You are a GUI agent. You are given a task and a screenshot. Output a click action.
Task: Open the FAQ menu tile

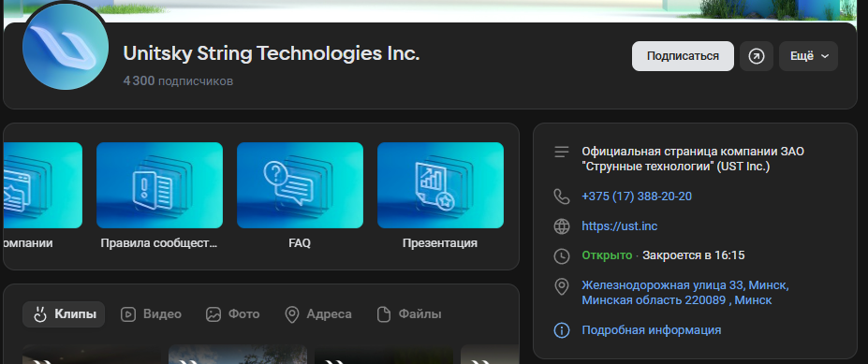[x=300, y=185]
